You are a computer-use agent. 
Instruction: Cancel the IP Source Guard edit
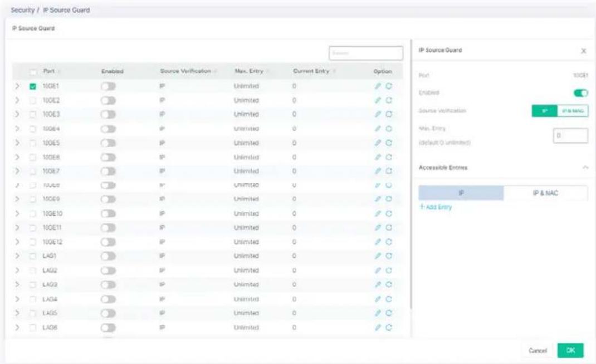(538, 350)
